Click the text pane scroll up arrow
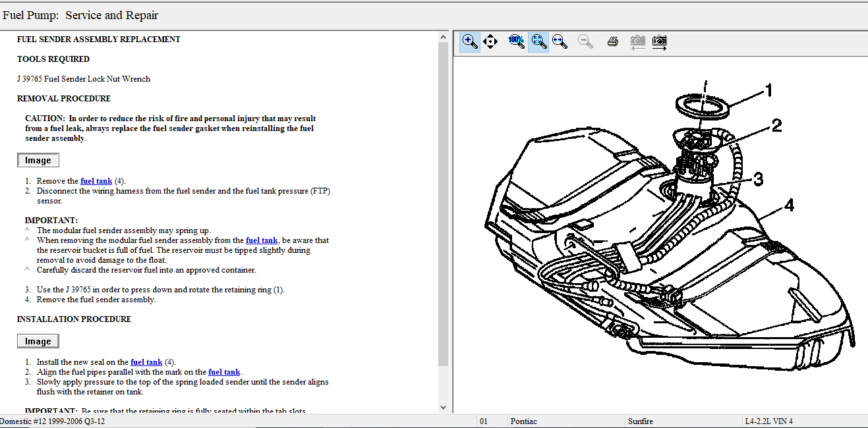The height and width of the screenshot is (428, 868). pos(443,38)
